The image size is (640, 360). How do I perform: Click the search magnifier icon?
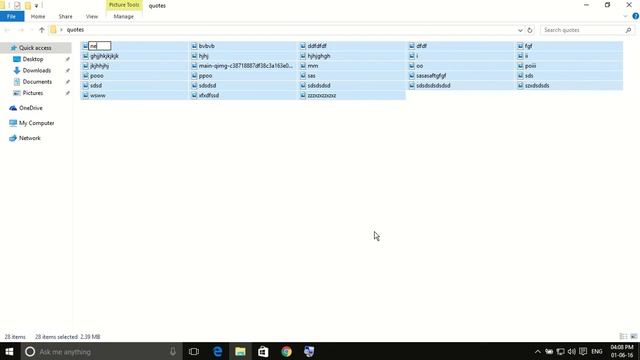coord(629,30)
